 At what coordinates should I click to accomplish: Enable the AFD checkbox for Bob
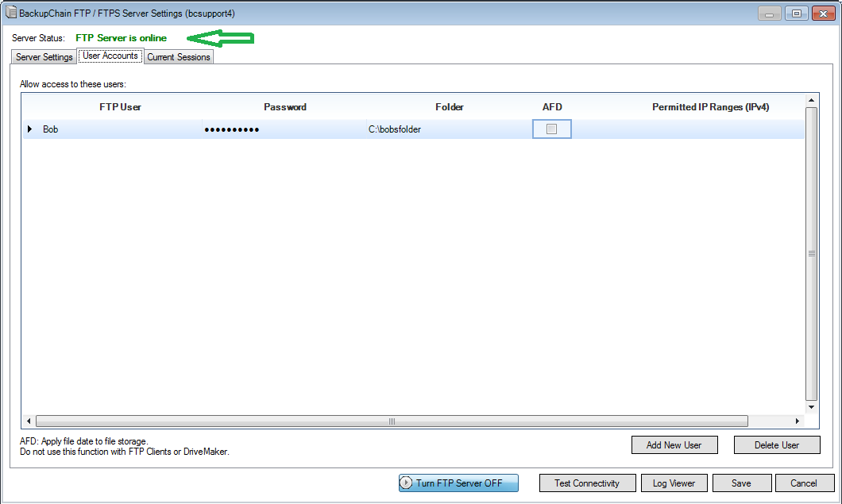(551, 129)
